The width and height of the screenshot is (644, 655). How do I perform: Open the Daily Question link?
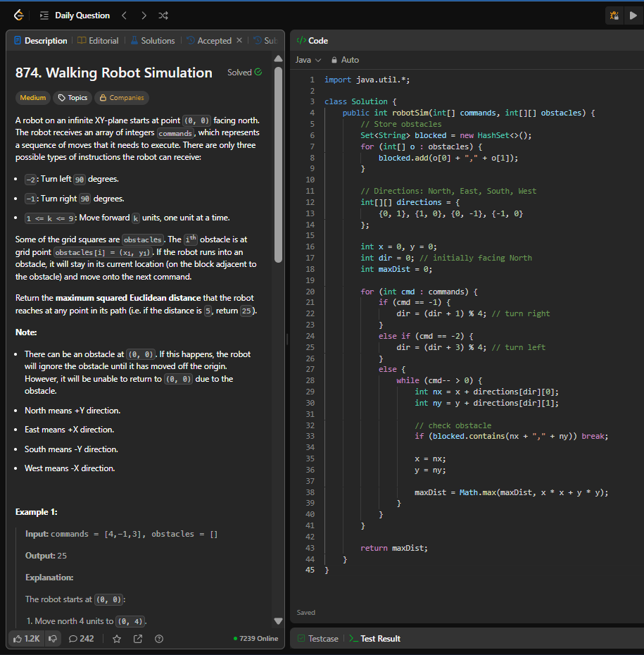82,15
